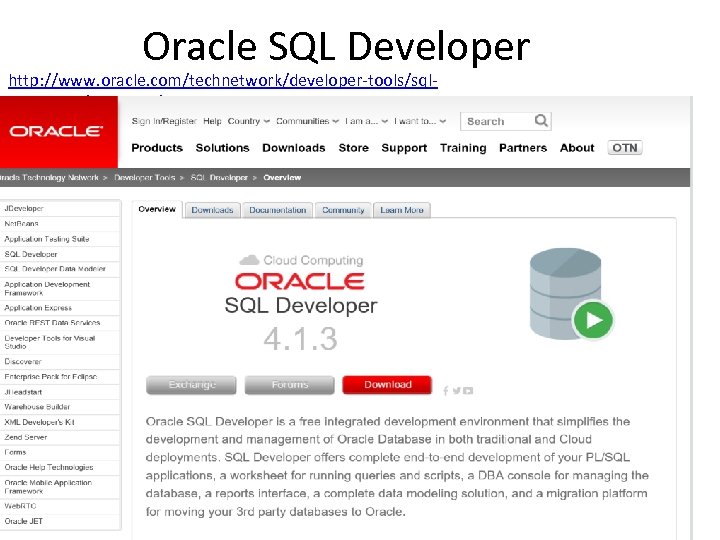Open the Products menu
This screenshot has height=540, width=720.
click(x=157, y=148)
